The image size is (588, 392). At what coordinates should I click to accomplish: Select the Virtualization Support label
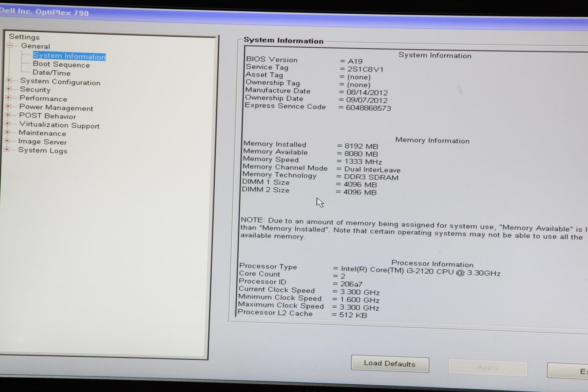click(59, 125)
